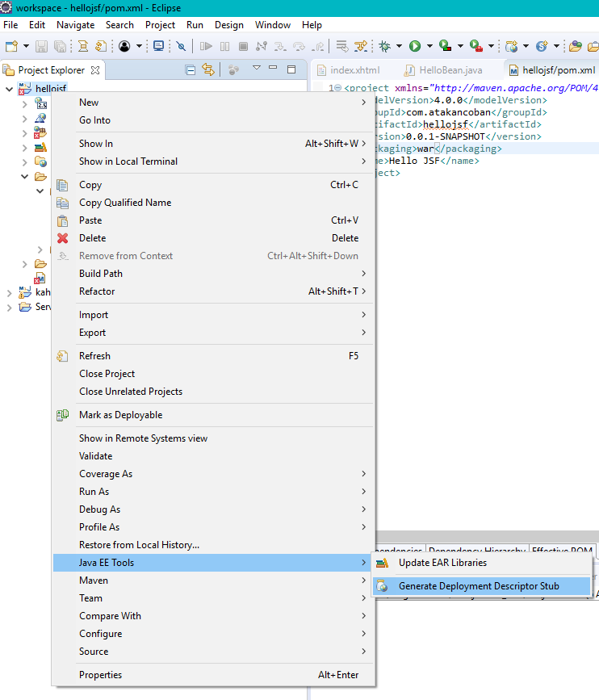
Task: Minimize the Project Explorer panel
Action: pyautogui.click(x=273, y=68)
